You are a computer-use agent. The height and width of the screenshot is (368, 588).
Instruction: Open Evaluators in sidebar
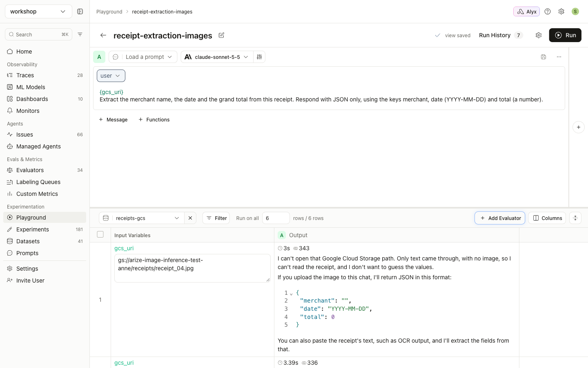(x=45, y=170)
